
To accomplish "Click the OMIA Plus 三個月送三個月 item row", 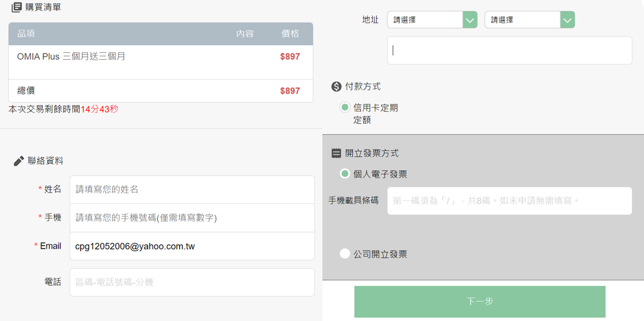I will (x=160, y=62).
